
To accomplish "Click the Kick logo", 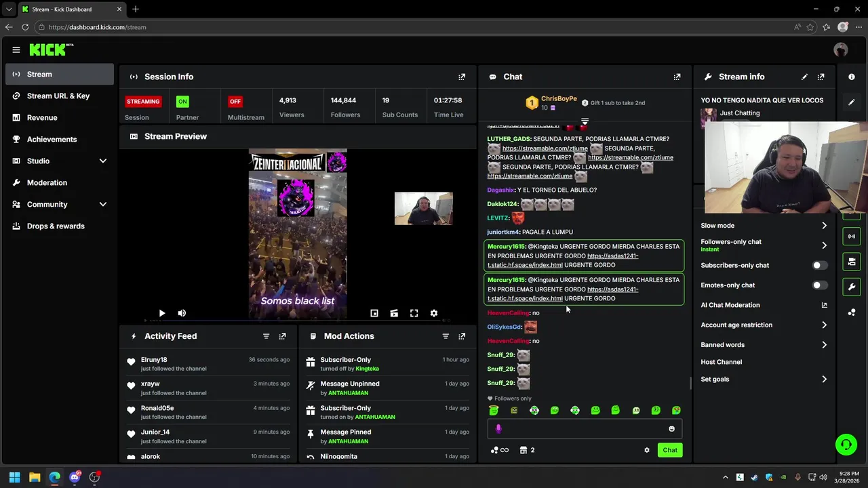I will [51, 49].
